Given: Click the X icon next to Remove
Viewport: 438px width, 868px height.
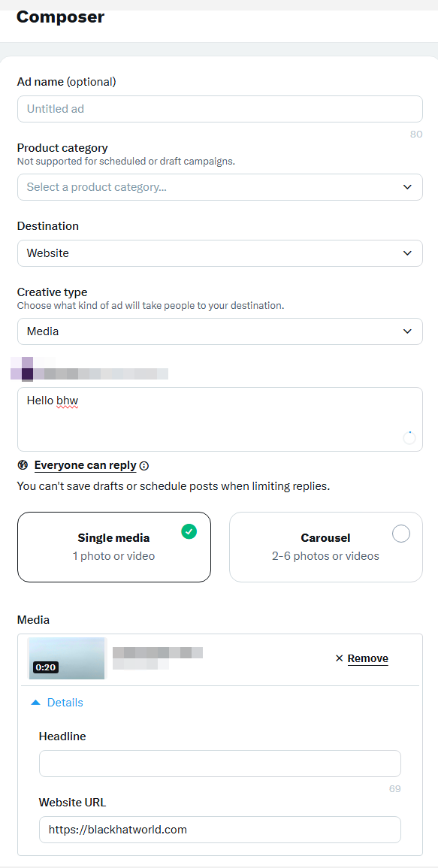Looking at the screenshot, I should coord(340,658).
